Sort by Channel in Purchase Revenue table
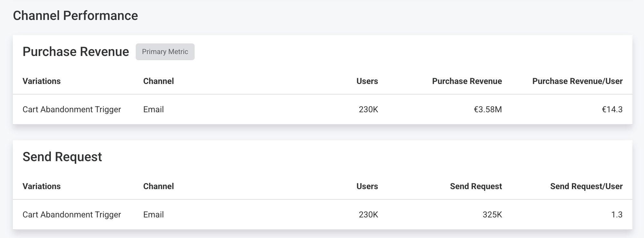 click(158, 81)
